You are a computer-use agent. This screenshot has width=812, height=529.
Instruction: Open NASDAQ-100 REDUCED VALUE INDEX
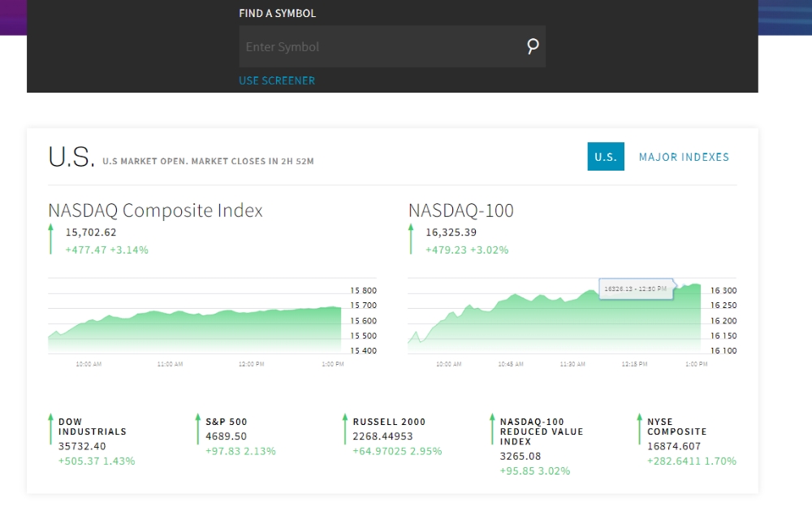click(542, 431)
